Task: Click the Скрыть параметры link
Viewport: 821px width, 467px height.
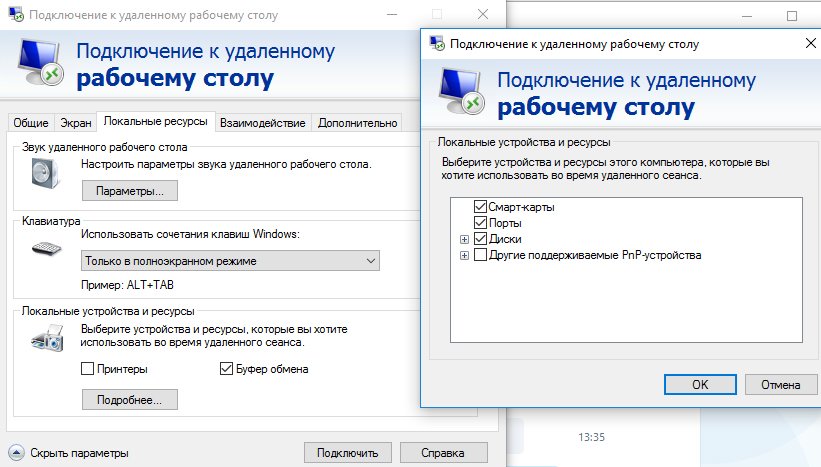Action: pos(79,453)
